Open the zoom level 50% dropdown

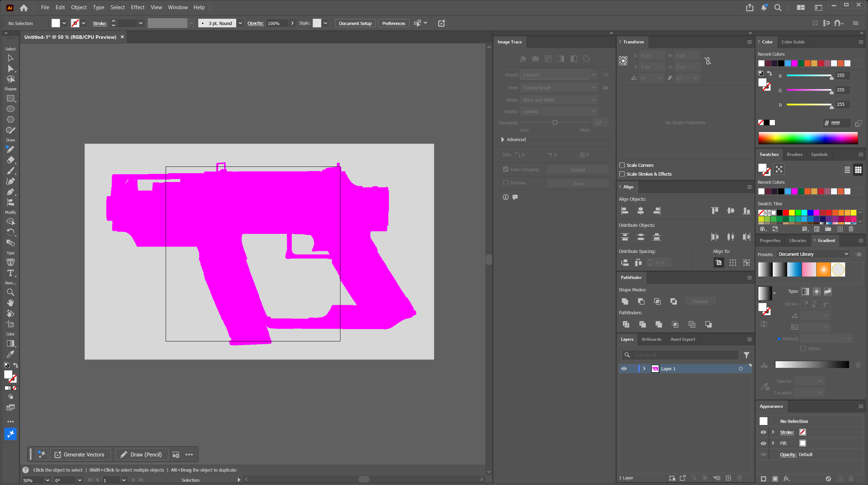tap(47, 480)
